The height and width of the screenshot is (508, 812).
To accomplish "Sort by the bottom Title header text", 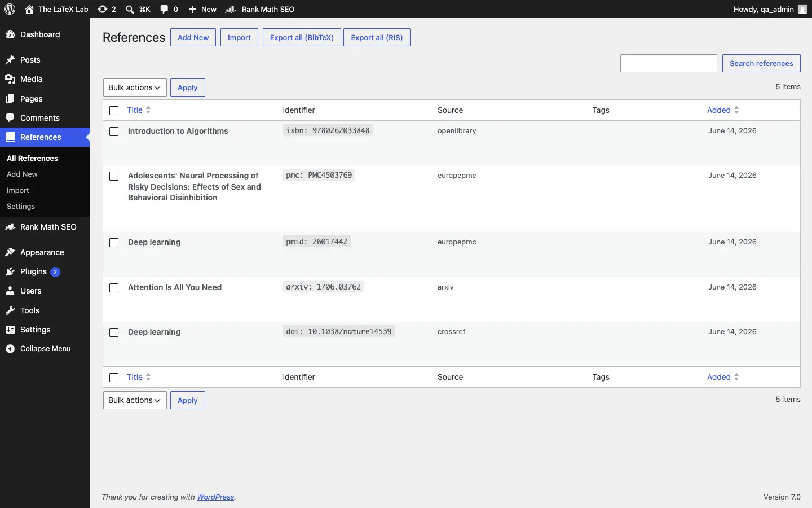I will point(135,377).
